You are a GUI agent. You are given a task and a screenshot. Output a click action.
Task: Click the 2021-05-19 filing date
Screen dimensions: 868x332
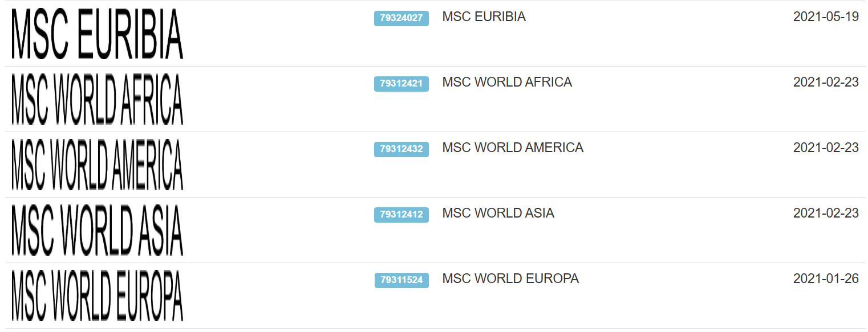tap(825, 17)
